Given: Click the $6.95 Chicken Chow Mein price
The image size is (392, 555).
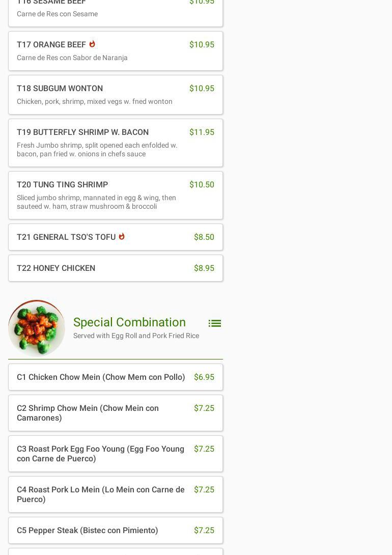Looking at the screenshot, I should pyautogui.click(x=204, y=377).
